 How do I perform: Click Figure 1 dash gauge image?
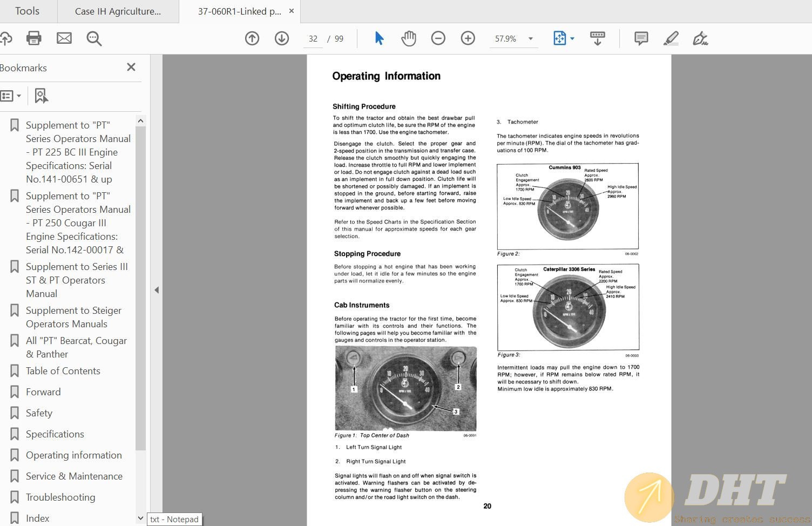(x=406, y=388)
